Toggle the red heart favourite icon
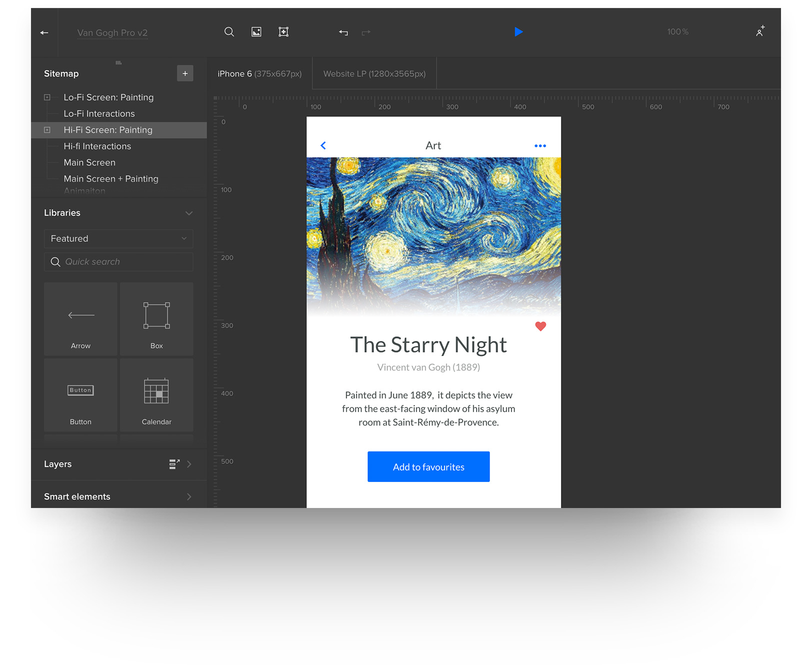This screenshot has height=665, width=812. [540, 326]
